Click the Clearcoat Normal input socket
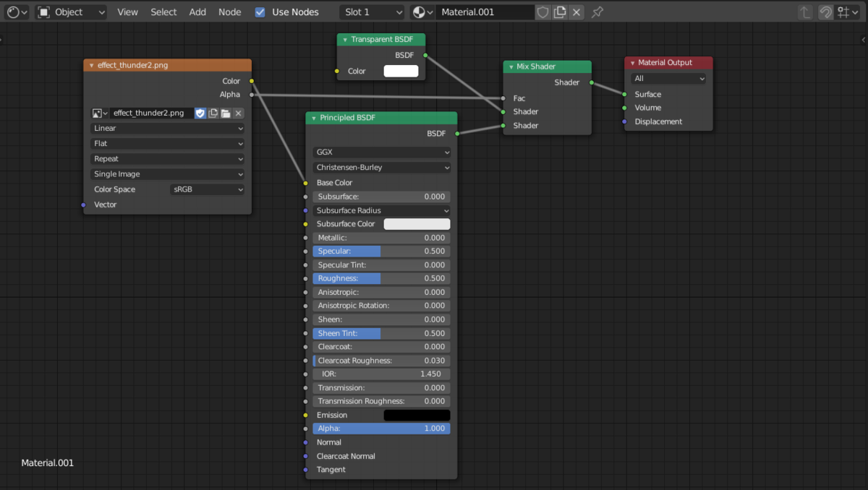The height and width of the screenshot is (490, 868). [306, 456]
